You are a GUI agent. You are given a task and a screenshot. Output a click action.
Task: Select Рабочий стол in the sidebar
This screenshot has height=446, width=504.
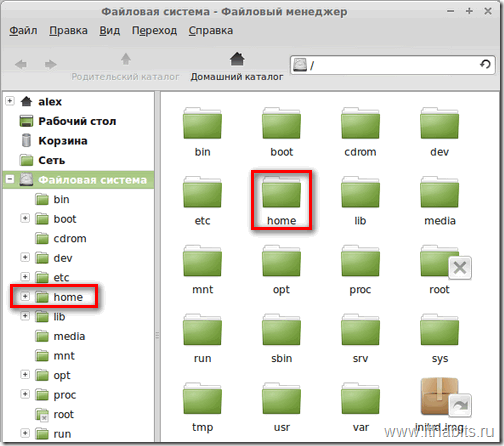(x=68, y=121)
